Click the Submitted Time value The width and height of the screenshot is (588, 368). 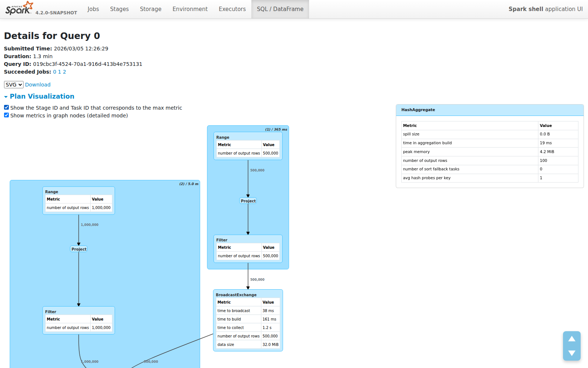coord(81,49)
